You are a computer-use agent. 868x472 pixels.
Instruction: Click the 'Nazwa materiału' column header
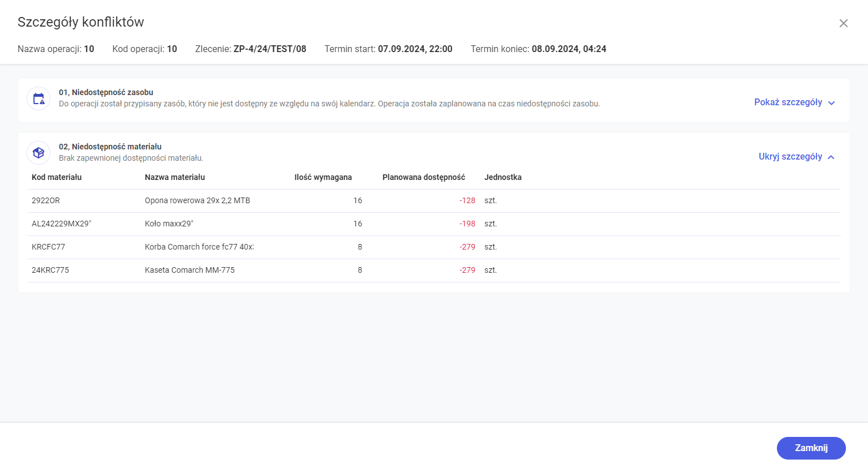[x=175, y=177]
